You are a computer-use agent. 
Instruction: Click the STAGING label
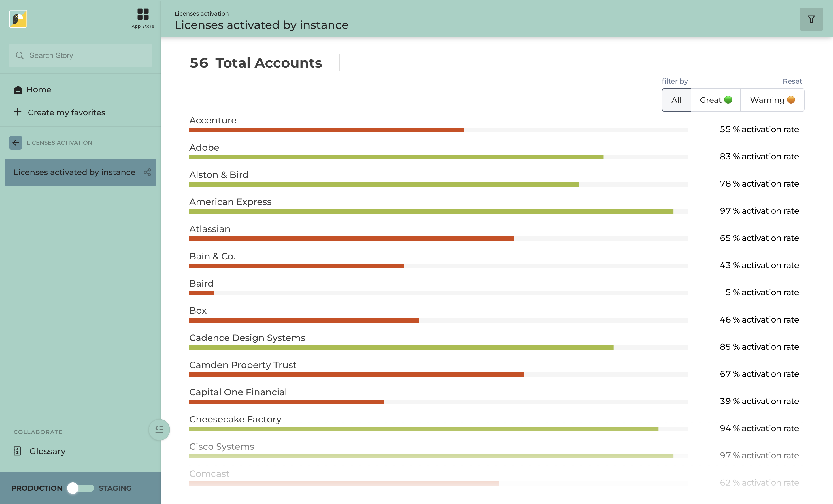coord(115,488)
